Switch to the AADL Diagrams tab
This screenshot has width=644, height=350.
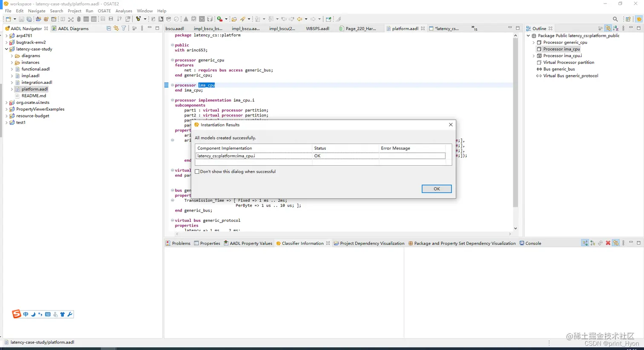click(x=70, y=29)
